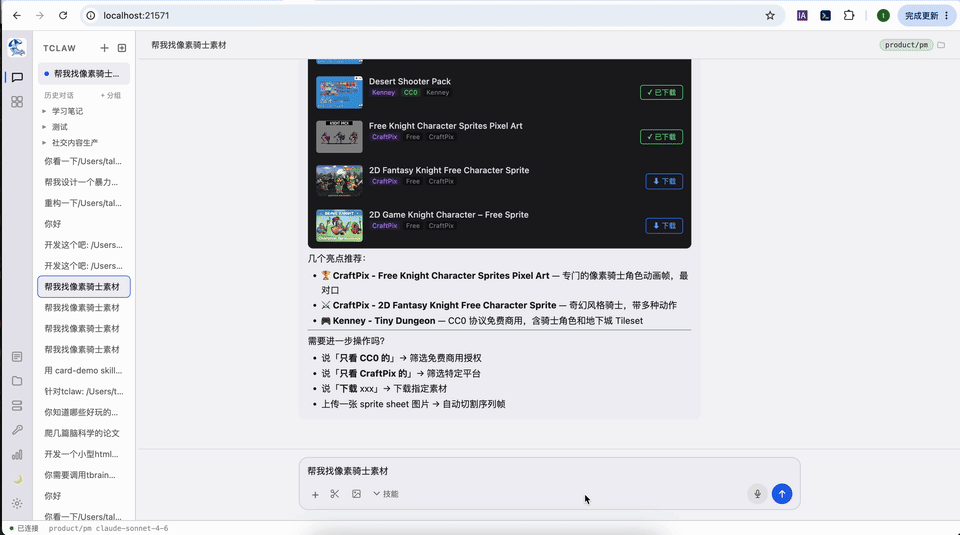960x535 pixels.
Task: Click the folder icon beside product/pm tag
Action: click(x=942, y=45)
